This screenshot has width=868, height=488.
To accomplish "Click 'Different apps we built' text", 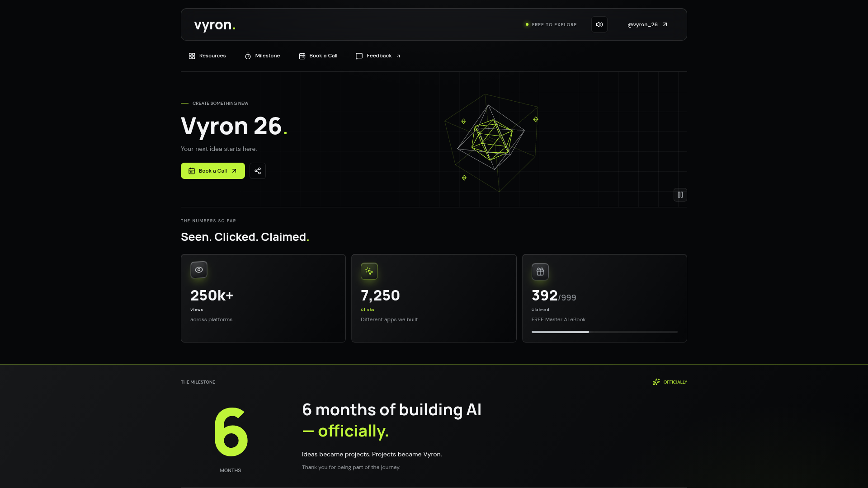I will point(389,319).
